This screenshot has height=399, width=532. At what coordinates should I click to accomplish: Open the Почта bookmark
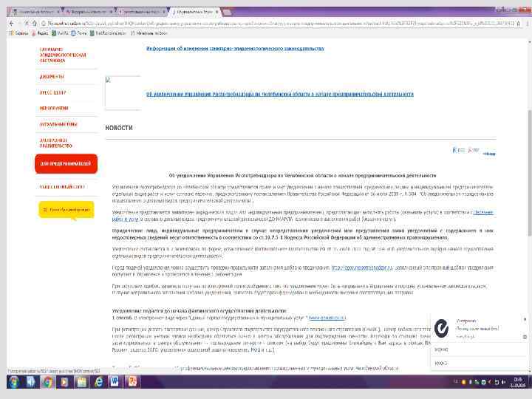click(79, 33)
